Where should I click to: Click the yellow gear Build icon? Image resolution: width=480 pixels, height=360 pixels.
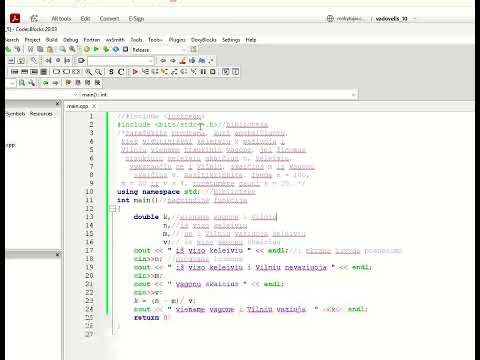click(x=87, y=50)
